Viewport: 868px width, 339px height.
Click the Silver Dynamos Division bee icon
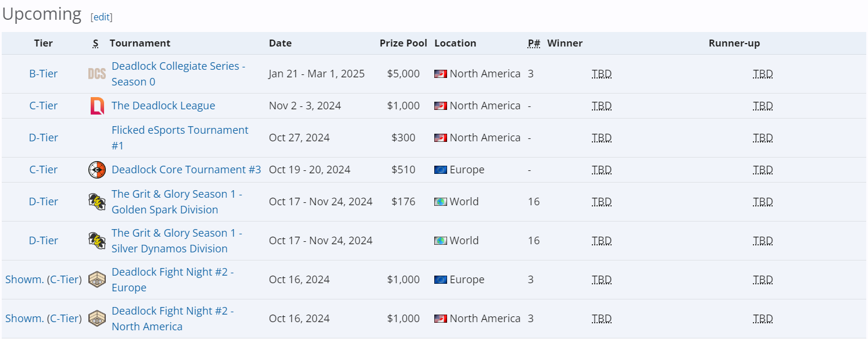[x=97, y=241]
